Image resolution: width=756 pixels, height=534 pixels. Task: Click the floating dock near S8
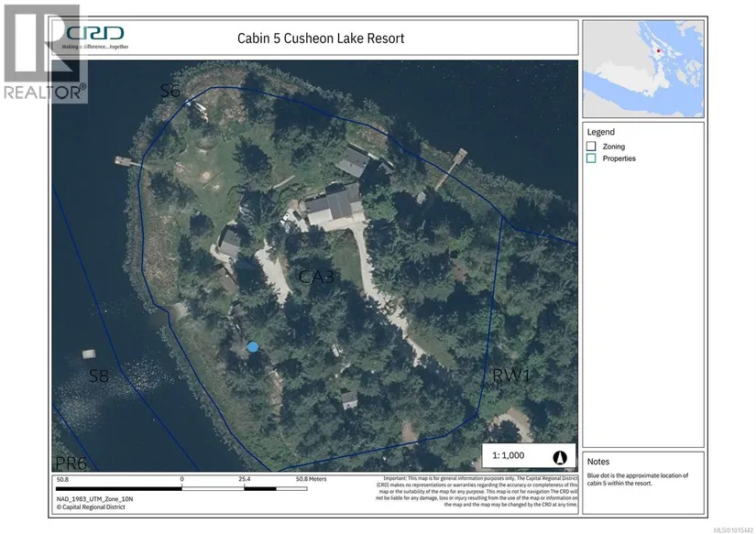pos(90,354)
